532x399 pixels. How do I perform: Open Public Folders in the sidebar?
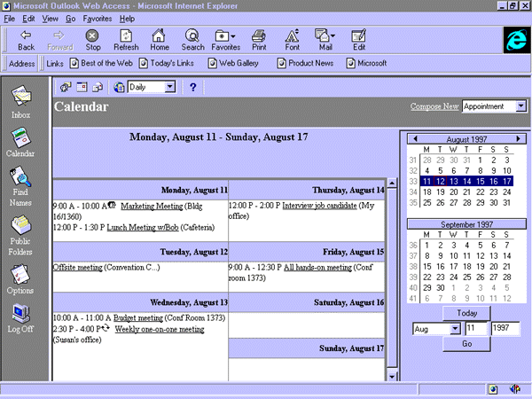[x=20, y=229]
